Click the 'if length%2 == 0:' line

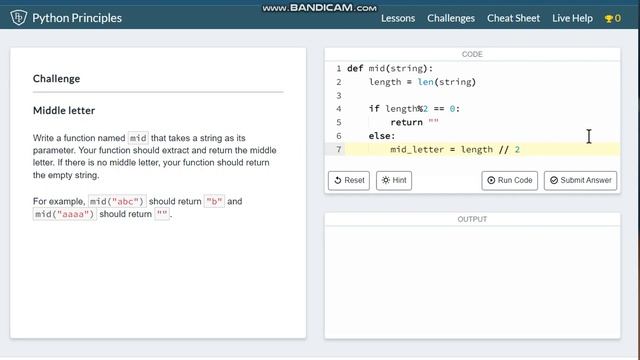coord(414,109)
